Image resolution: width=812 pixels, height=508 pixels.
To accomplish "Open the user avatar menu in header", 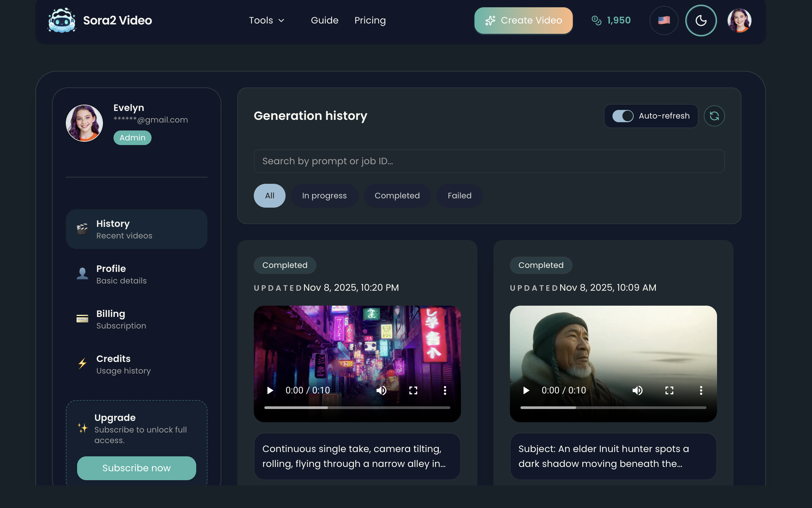I will click(739, 21).
